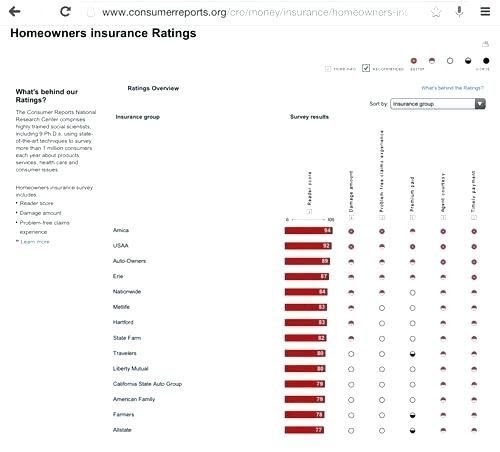Activate voice search microphone icon

(x=459, y=12)
